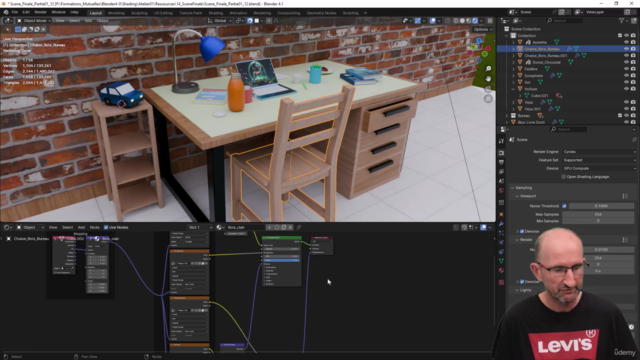Screen dimensions: 640x360
Task: Hide Chaise_Bois_Bureau in viewport
Action: [626, 49]
